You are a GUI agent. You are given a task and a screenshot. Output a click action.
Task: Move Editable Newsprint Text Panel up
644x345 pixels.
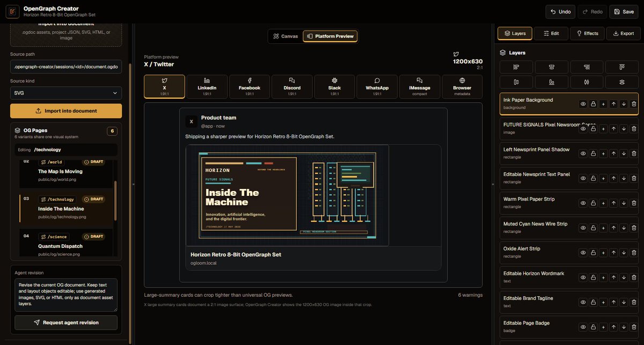613,178
